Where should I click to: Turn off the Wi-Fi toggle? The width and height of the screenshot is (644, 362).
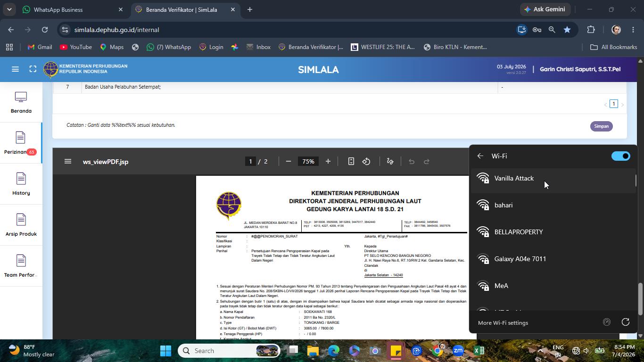click(621, 156)
